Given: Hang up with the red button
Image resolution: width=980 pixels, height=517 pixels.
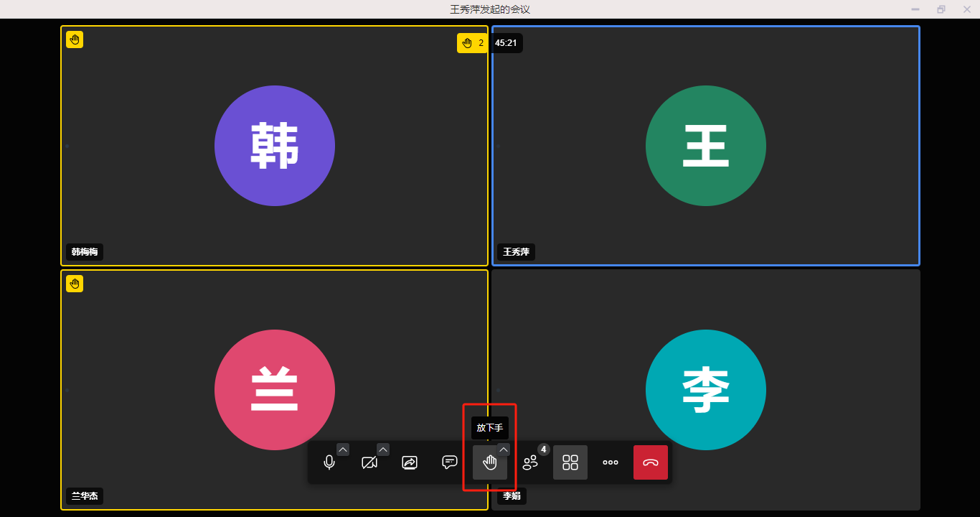Looking at the screenshot, I should pos(651,463).
